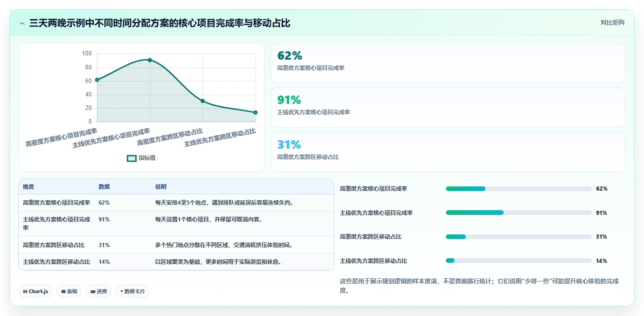Click progress label 主线优先方案核心项目完成率
Image resolution: width=644 pixels, height=316 pixels.
[376, 213]
